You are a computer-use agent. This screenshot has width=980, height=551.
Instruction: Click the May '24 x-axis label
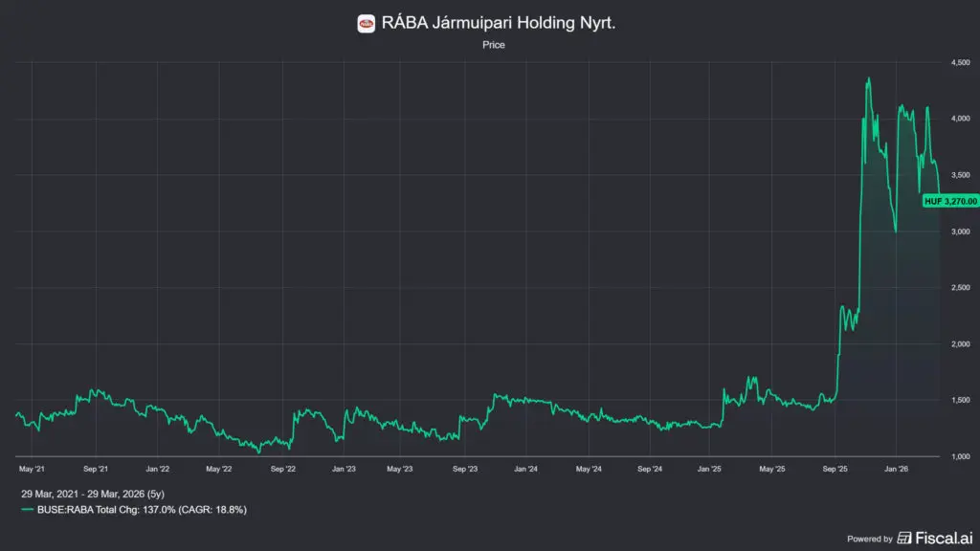tap(589, 469)
